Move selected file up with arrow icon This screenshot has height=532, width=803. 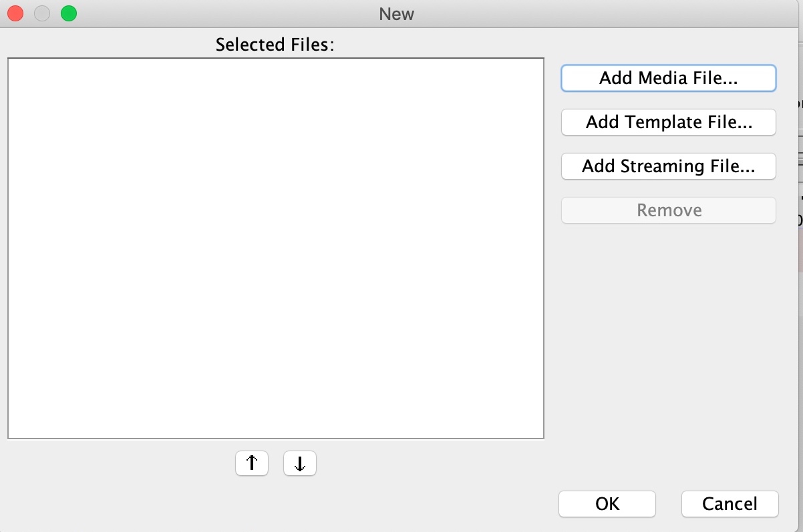point(252,463)
